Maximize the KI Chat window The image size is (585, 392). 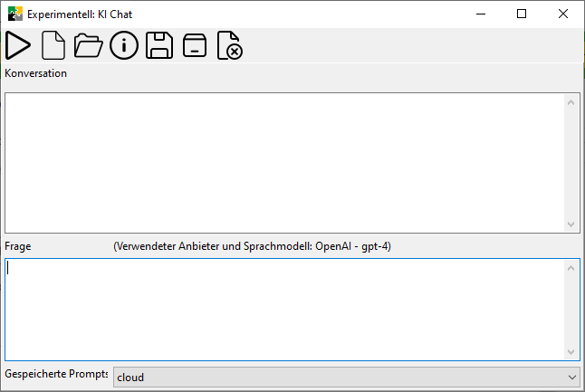click(x=522, y=14)
